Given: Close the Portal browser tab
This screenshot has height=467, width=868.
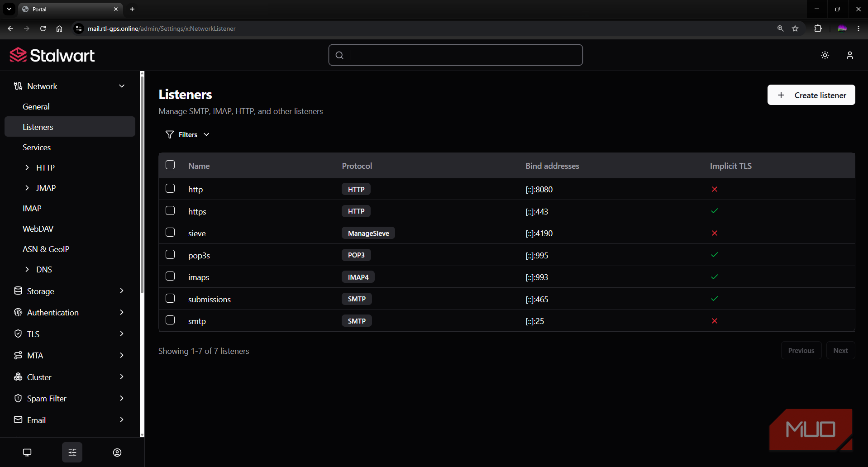Looking at the screenshot, I should (116, 9).
